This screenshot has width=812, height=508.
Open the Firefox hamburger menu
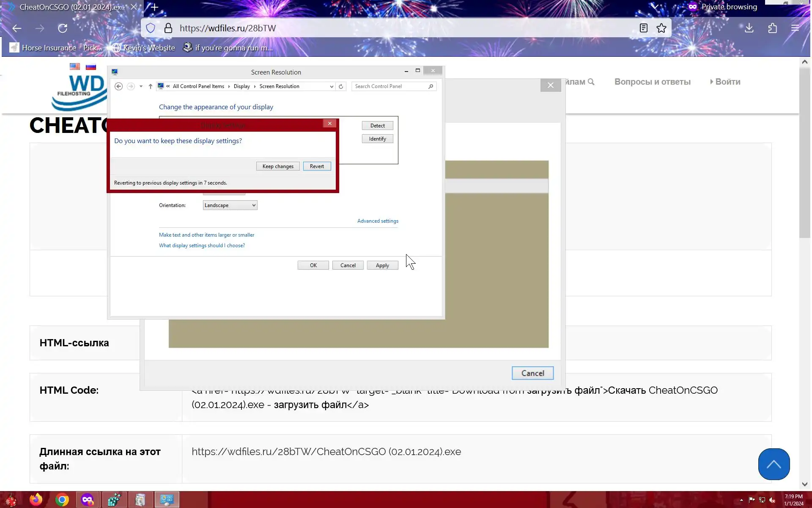click(795, 28)
